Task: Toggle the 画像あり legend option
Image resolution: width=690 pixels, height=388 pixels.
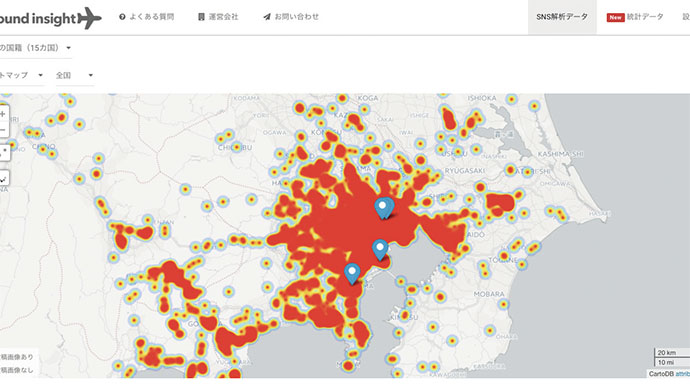Action: click(x=16, y=357)
